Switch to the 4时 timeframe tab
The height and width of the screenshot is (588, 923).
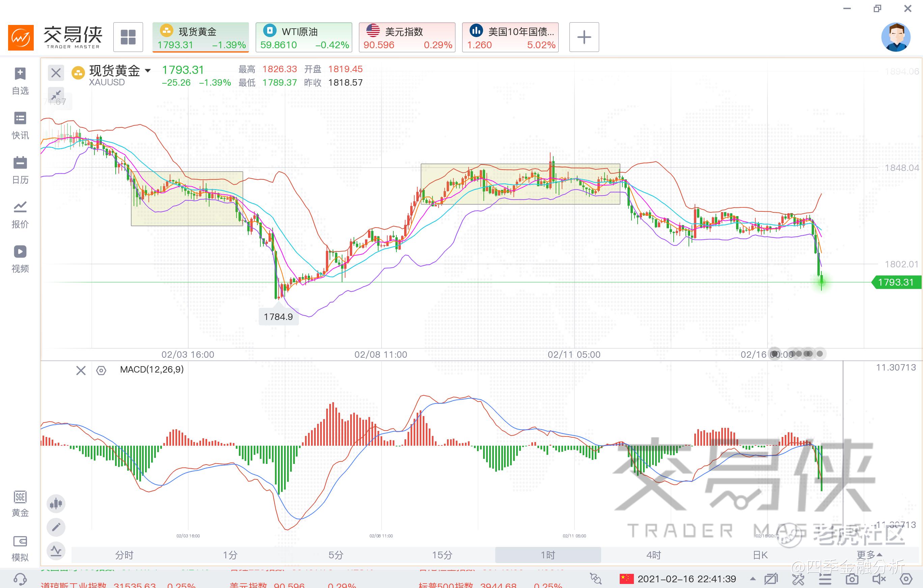point(653,555)
